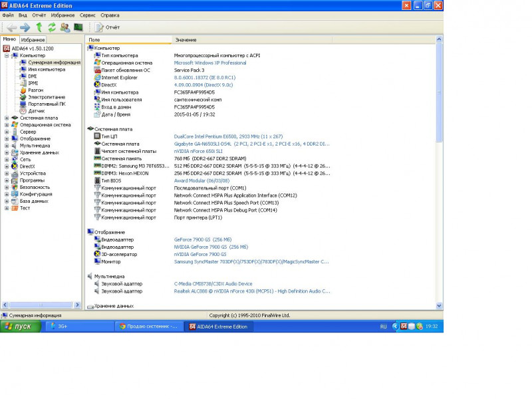Open the Internet Explorer version link

pyautogui.click(x=205, y=78)
